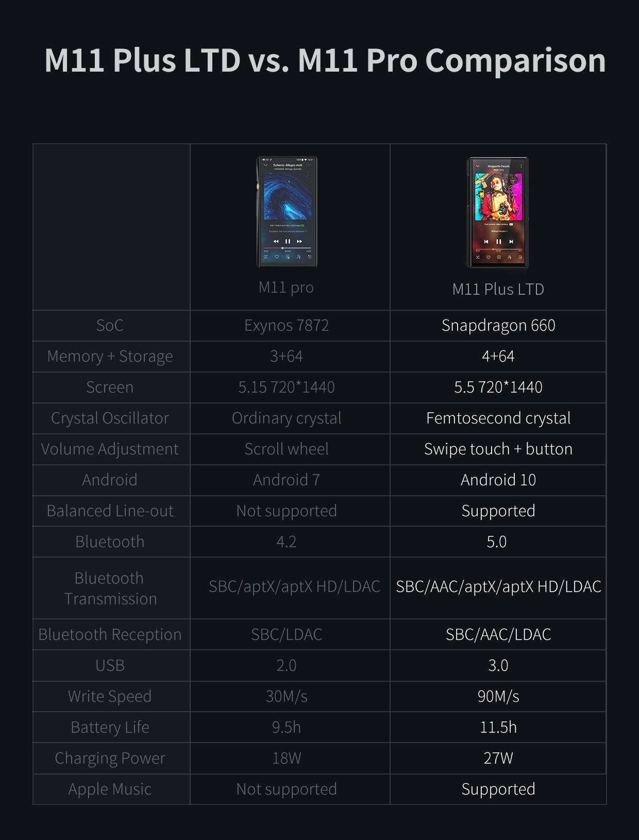
Task: Favorite the track on M11 pro
Action: [x=277, y=257]
